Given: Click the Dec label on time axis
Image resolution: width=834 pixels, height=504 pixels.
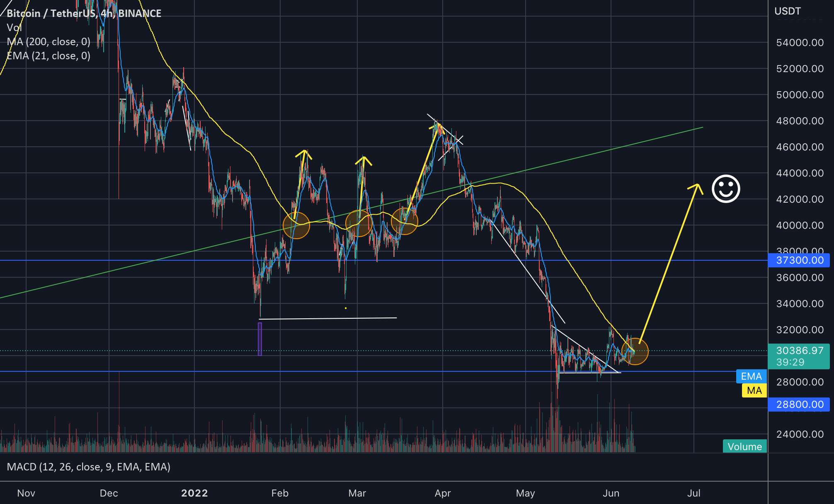Looking at the screenshot, I should (109, 493).
